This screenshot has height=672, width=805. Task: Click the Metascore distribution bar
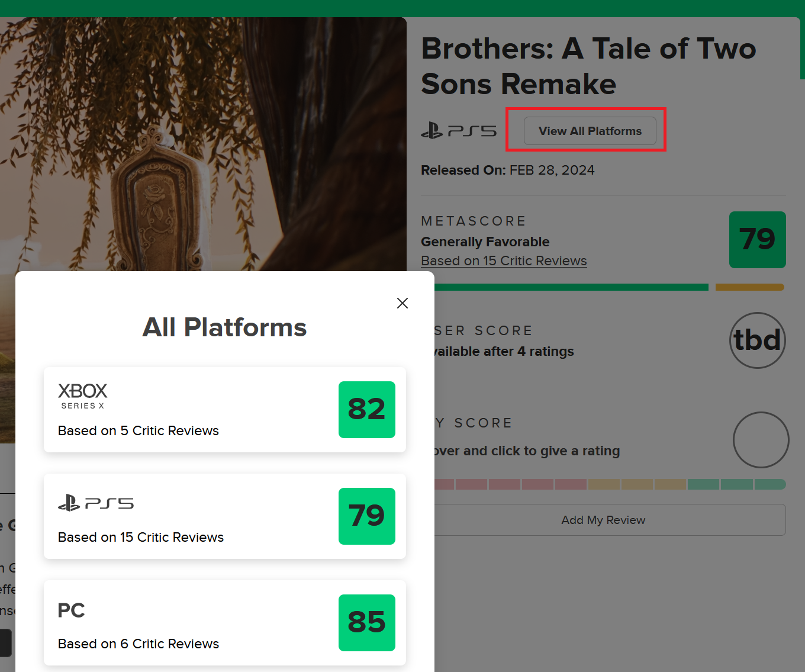pos(610,287)
